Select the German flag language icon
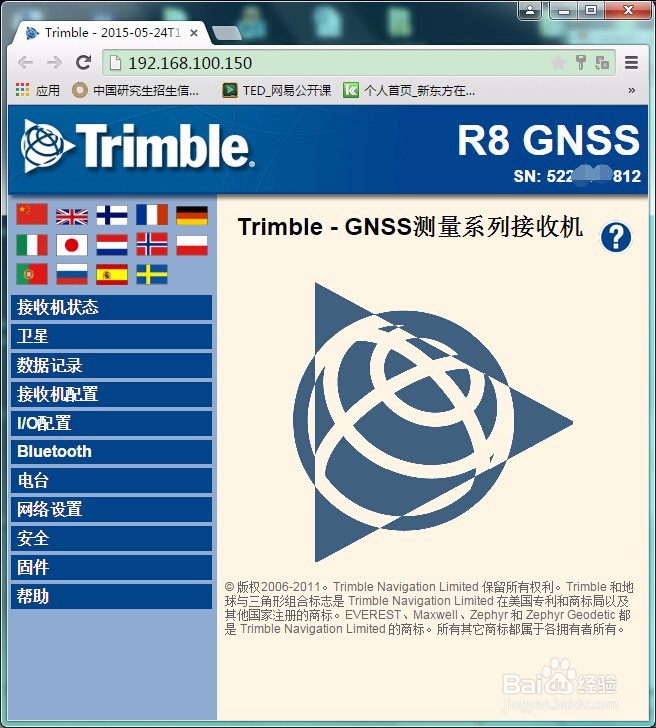The height and width of the screenshot is (728, 656). point(192,216)
